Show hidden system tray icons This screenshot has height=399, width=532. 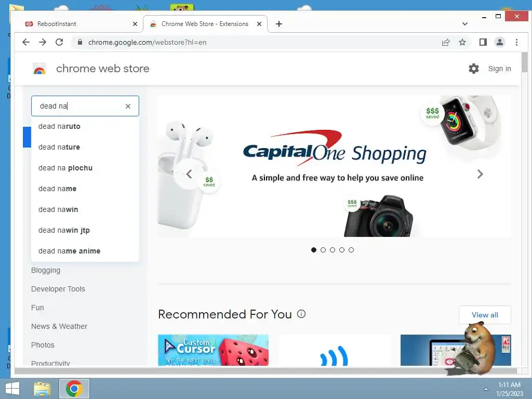click(486, 389)
